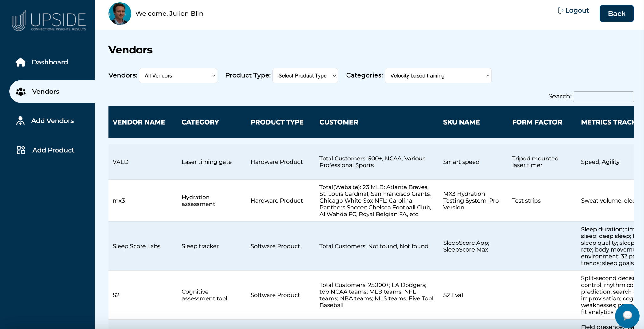The height and width of the screenshot is (329, 644).
Task: Click the Sleep Score Labs cell
Action: (x=136, y=246)
